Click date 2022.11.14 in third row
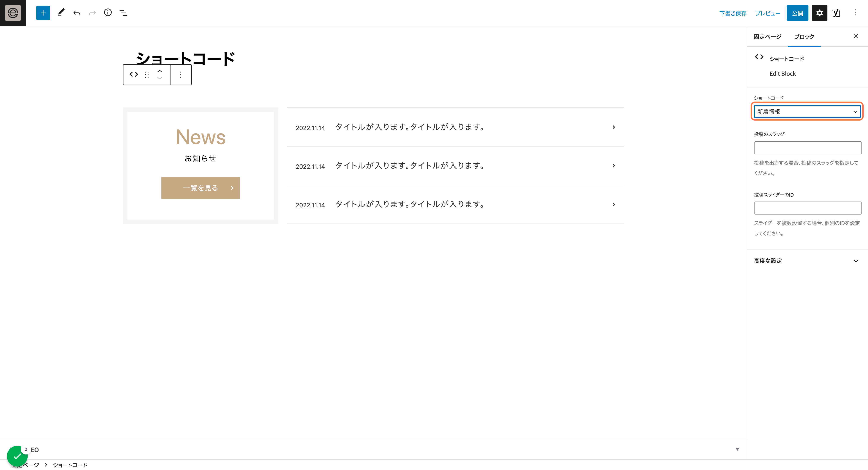 point(310,205)
